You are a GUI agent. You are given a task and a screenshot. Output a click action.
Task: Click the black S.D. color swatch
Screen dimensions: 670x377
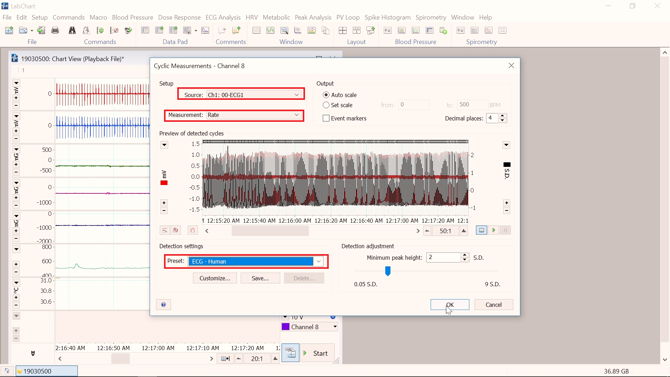pos(507,165)
